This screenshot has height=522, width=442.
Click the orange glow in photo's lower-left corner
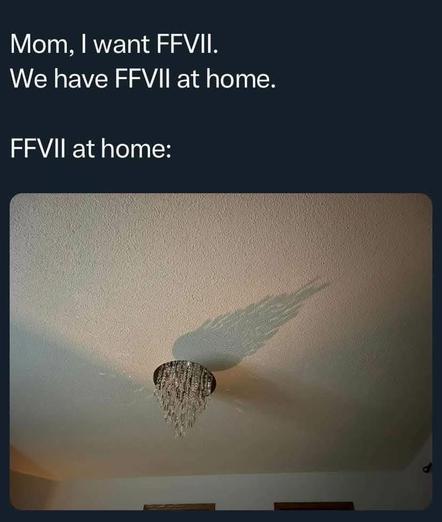[30, 467]
